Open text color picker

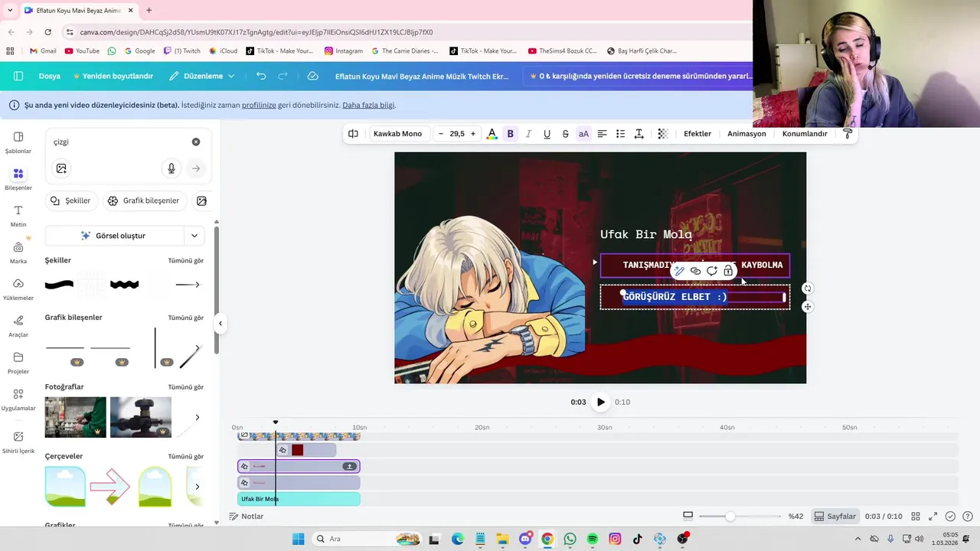coord(492,134)
